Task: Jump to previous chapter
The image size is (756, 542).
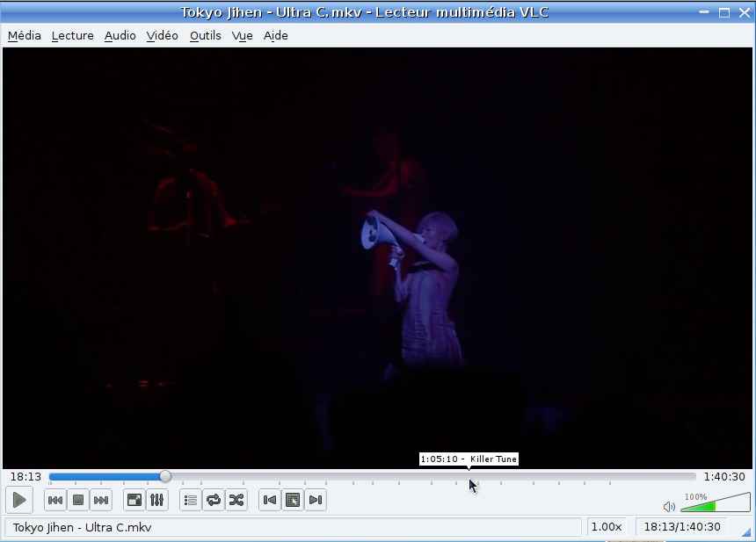Action: pos(270,501)
